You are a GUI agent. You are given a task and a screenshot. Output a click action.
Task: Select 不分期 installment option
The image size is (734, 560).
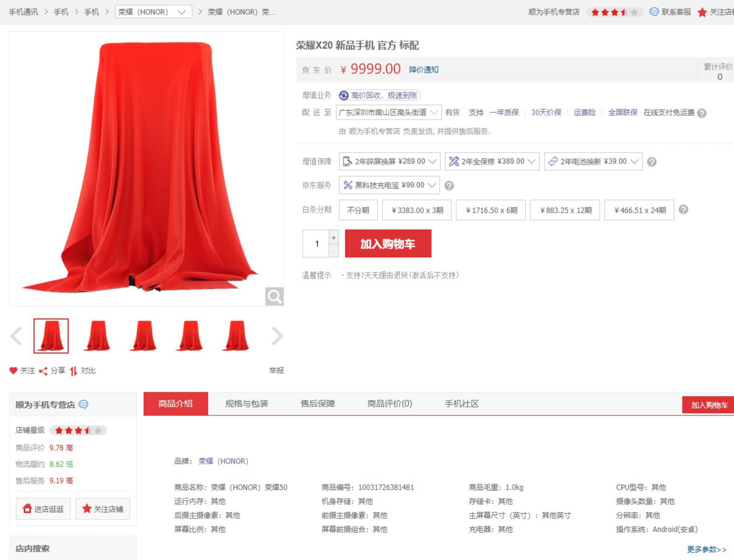click(358, 210)
